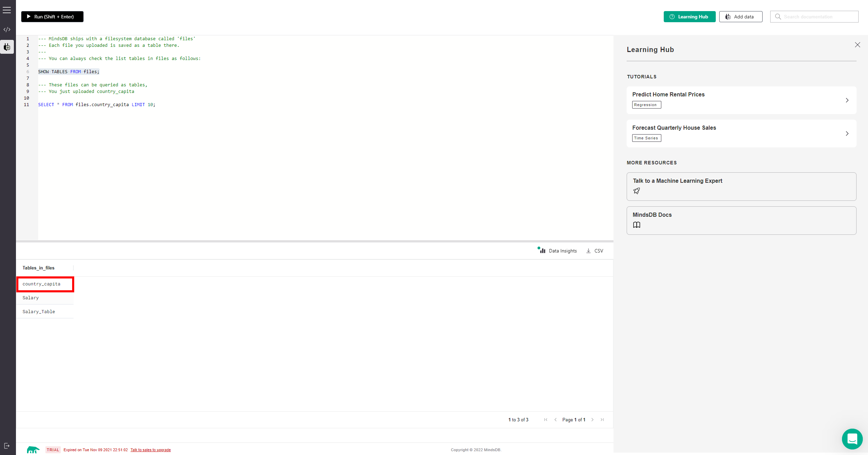This screenshot has height=455, width=868.
Task: Click the MindsDB bear logo
Action: point(33,449)
